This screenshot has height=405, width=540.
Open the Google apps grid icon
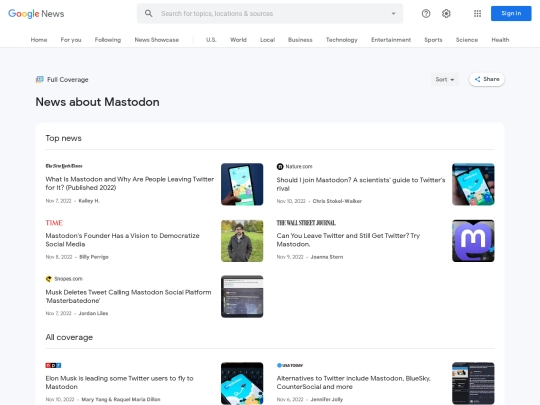(x=477, y=13)
